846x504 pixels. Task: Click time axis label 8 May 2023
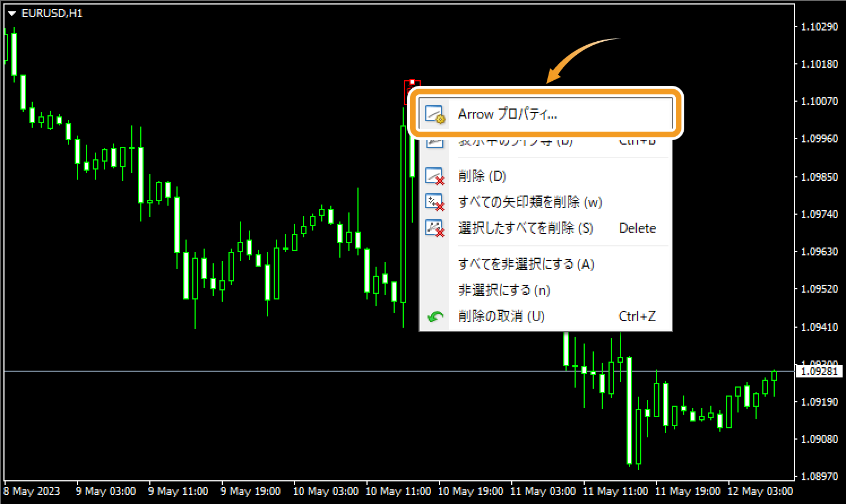[32, 491]
